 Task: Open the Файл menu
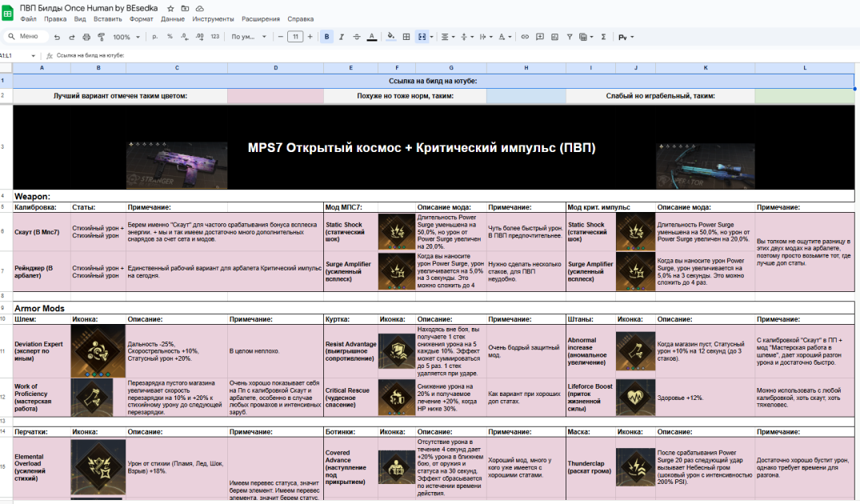(x=29, y=18)
